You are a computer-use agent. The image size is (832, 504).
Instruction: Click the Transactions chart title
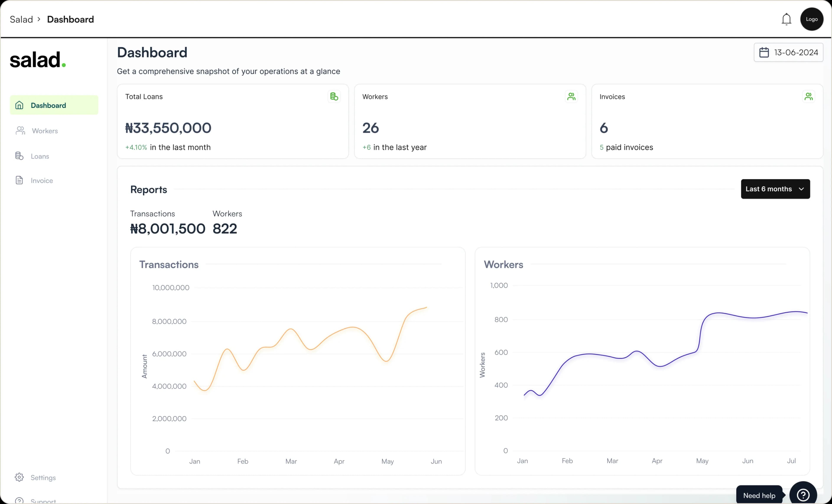click(x=169, y=264)
